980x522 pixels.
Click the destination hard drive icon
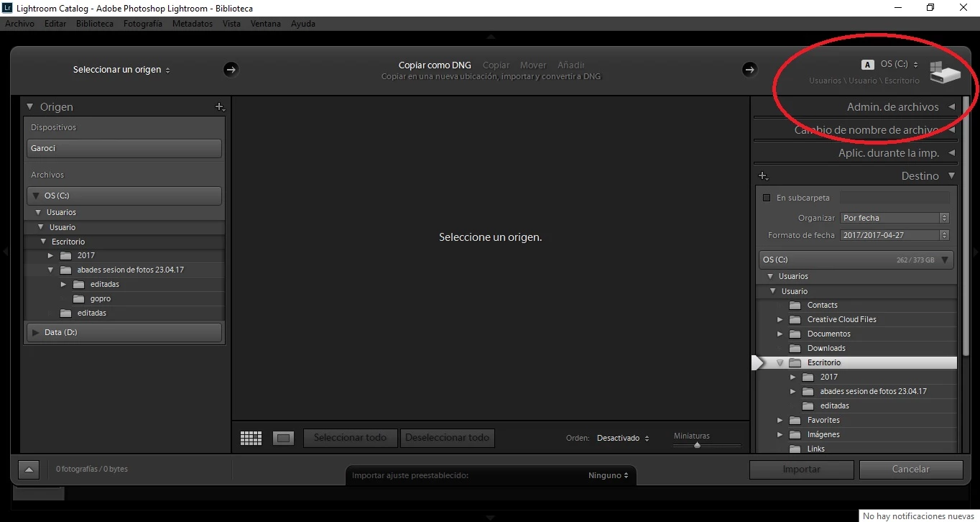(945, 73)
